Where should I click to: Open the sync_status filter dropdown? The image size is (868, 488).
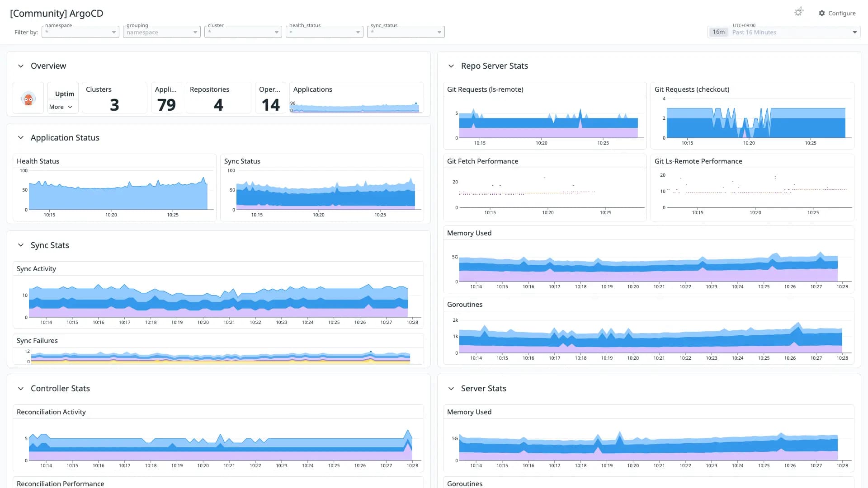click(406, 32)
